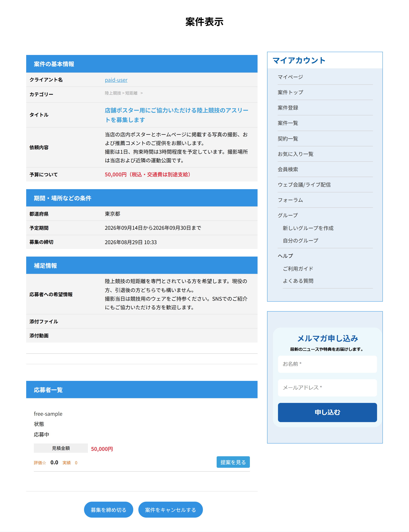Click the estimate amount 50,000円
The width and height of the screenshot is (409, 532).
pyautogui.click(x=102, y=449)
